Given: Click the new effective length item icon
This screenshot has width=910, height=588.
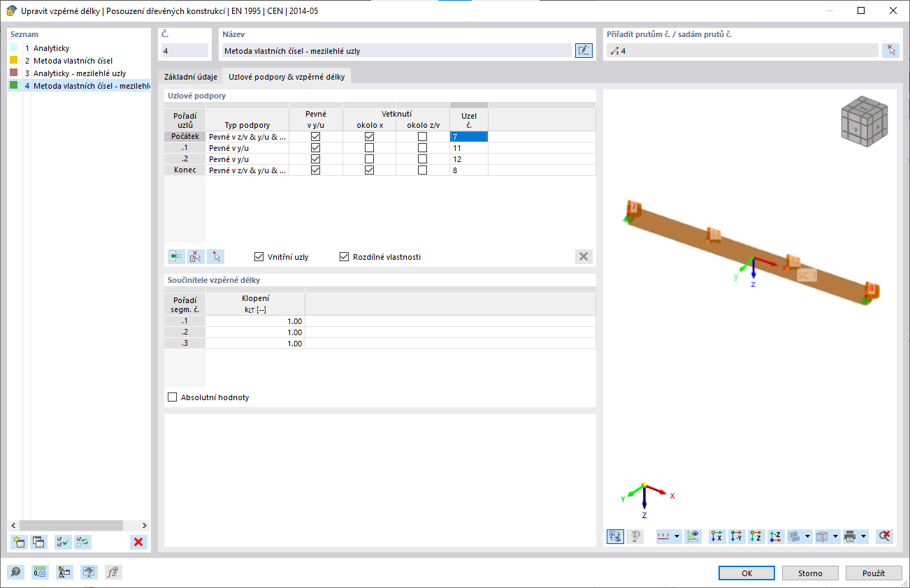Looking at the screenshot, I should pos(20,541).
